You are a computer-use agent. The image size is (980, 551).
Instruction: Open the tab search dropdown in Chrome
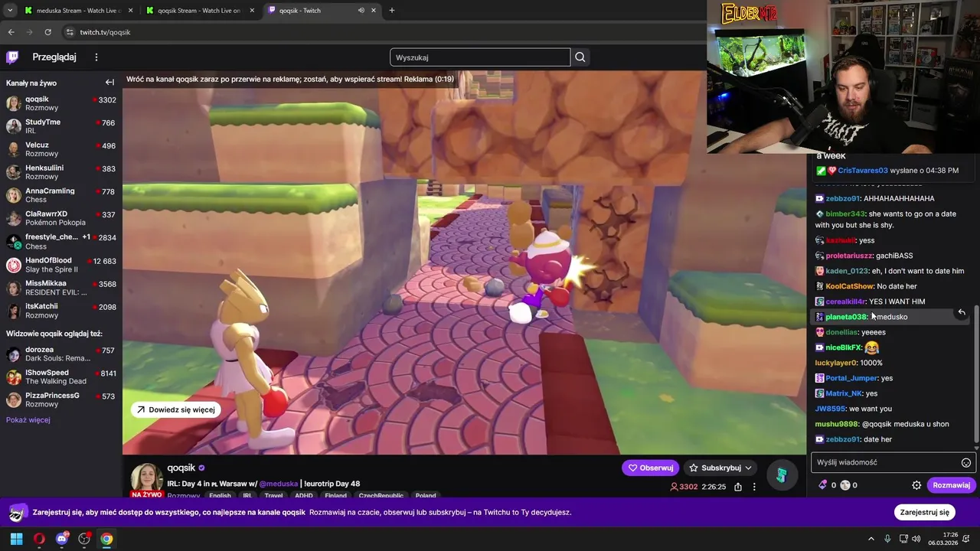click(10, 11)
